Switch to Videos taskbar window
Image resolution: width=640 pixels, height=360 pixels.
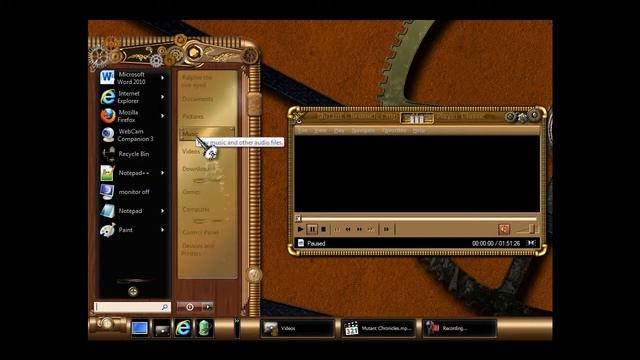pos(298,328)
